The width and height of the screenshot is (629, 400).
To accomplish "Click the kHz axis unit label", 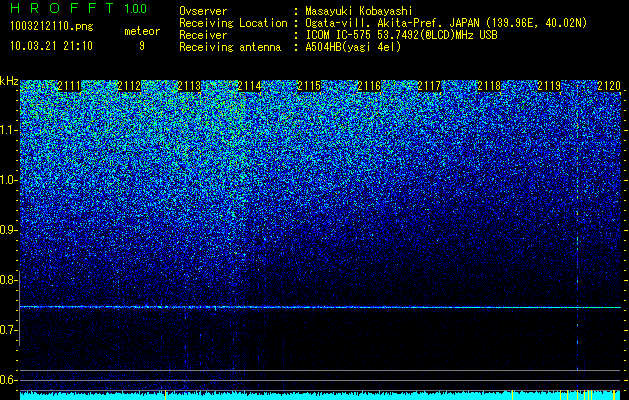I will tap(9, 81).
